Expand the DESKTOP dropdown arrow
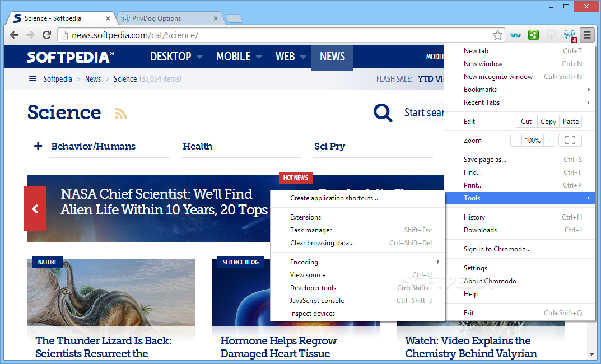The width and height of the screenshot is (601, 364). click(x=199, y=57)
